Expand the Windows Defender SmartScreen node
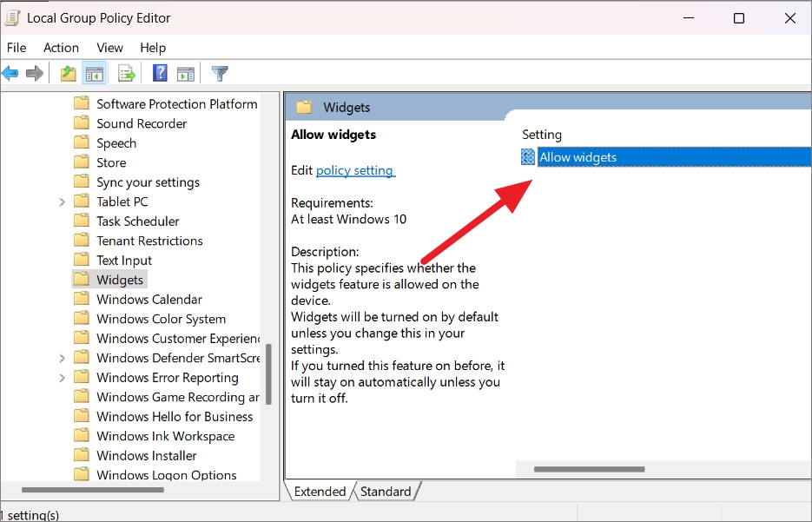The image size is (812, 522). (63, 359)
